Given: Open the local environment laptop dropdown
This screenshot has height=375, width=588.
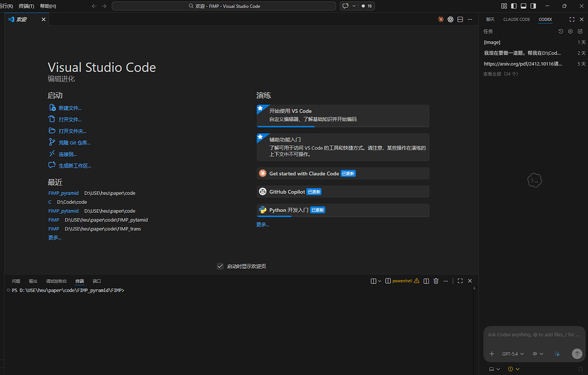Looking at the screenshot, I should 494,369.
